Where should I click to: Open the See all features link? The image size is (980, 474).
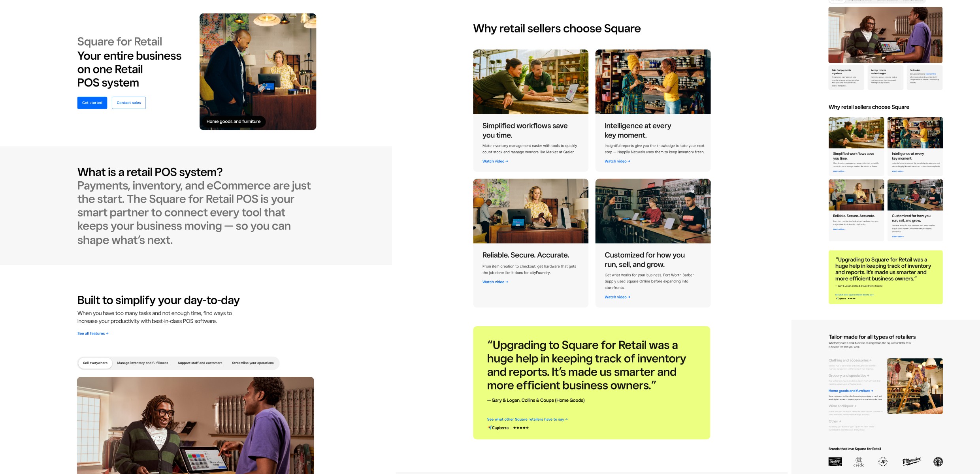point(93,334)
